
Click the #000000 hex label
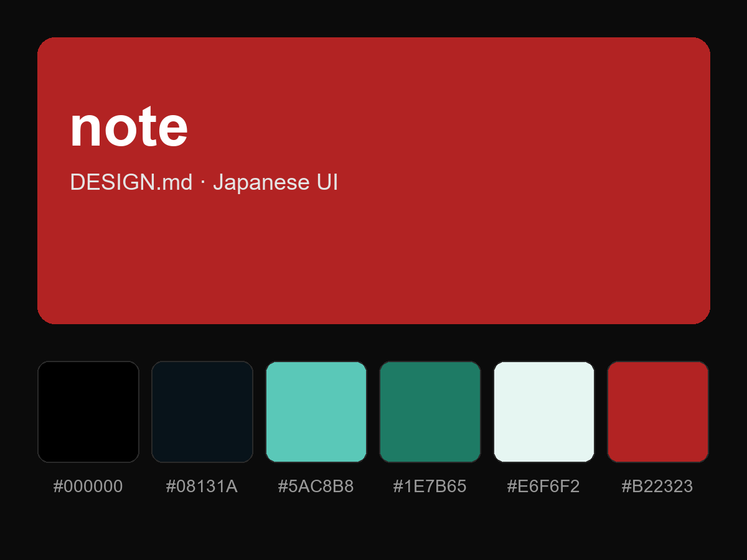pos(88,487)
